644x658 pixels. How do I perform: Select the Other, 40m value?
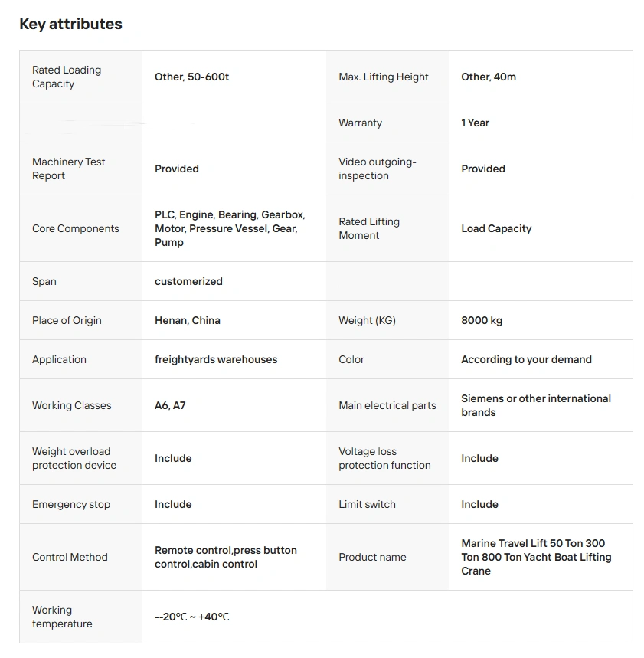pos(489,77)
